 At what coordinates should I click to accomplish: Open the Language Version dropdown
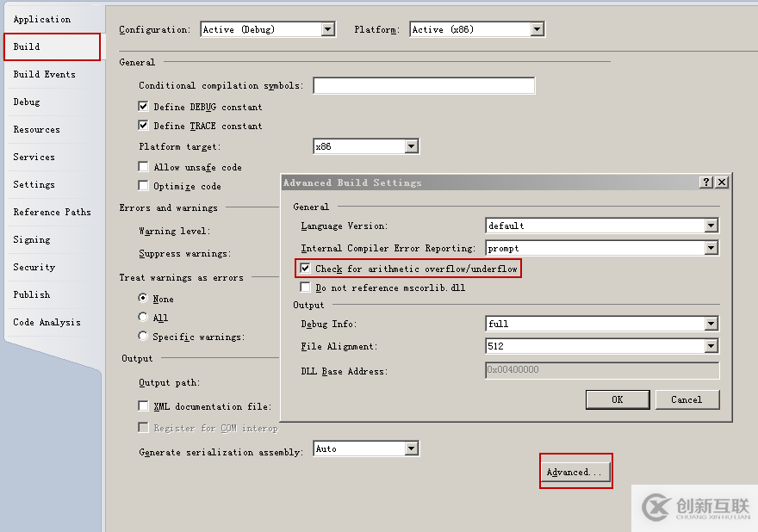tap(711, 226)
